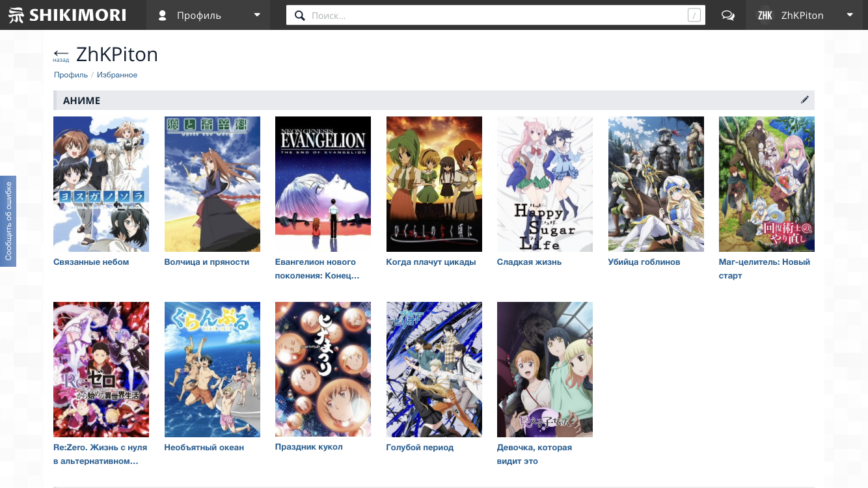This screenshot has width=868, height=488.
Task: Edit the anime favorites with the pencil icon
Action: point(805,100)
